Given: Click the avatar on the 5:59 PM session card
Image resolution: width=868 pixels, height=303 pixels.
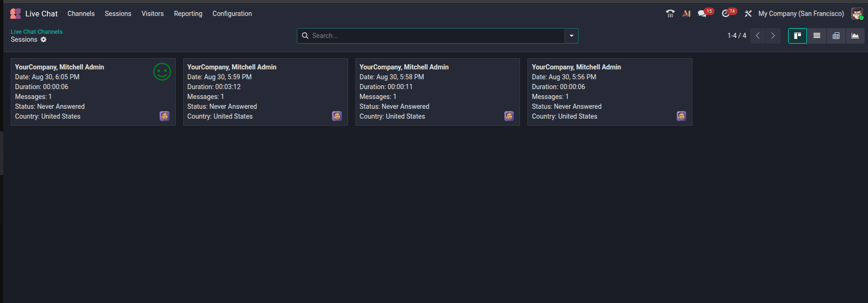Looking at the screenshot, I should [337, 116].
